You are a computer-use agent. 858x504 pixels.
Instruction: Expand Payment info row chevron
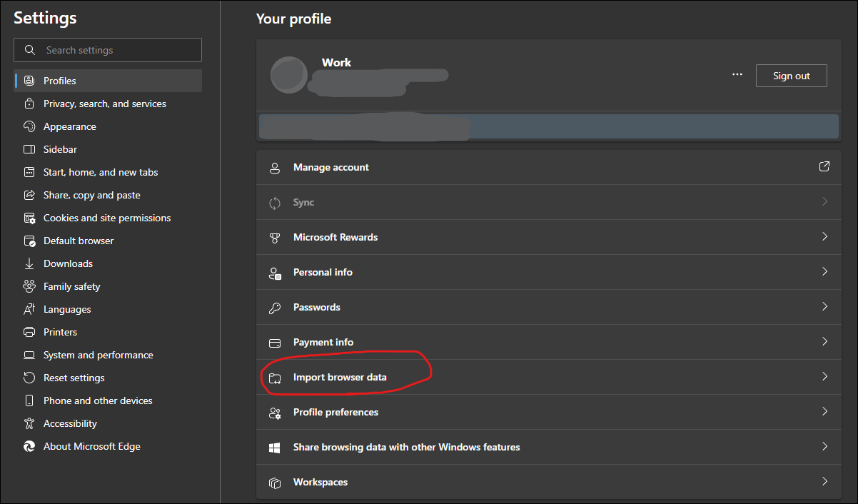824,341
